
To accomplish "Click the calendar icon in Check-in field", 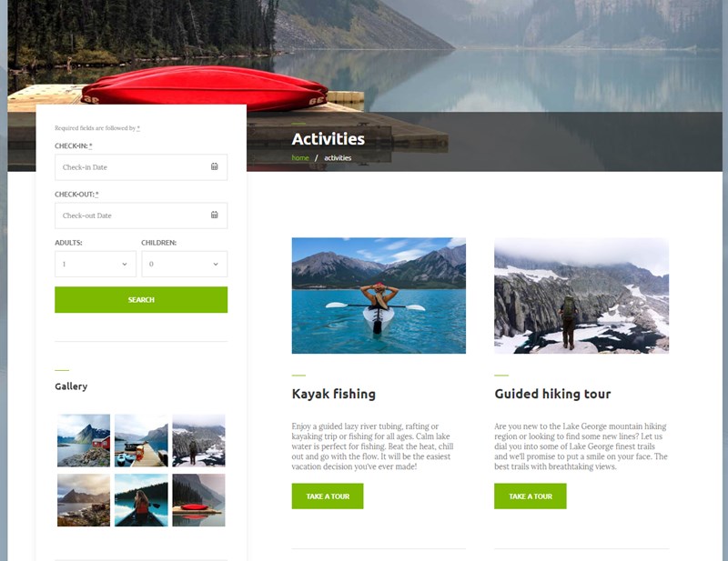I will click(x=215, y=166).
